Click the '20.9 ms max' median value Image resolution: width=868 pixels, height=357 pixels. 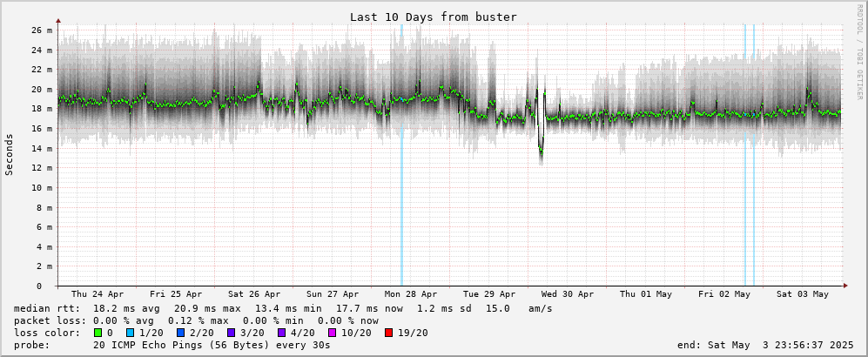(207, 309)
